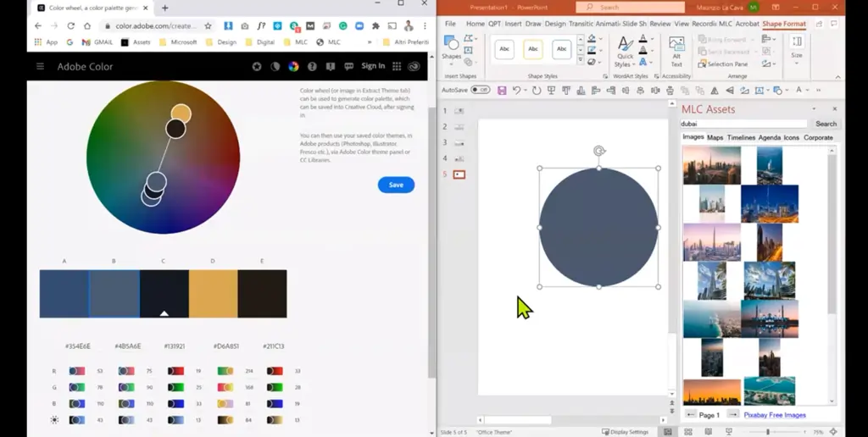Click the gold handle on the color wheel

point(181,114)
